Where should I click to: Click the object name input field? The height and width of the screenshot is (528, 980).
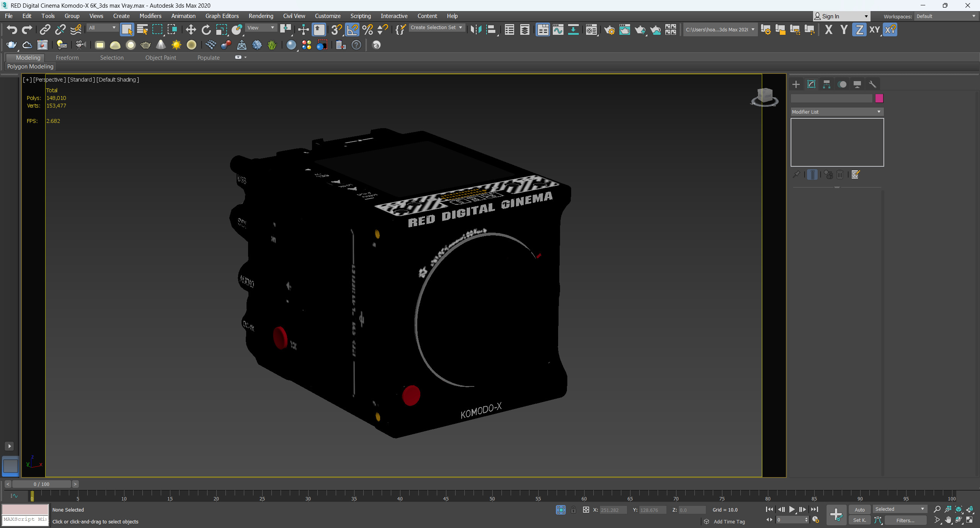click(x=831, y=98)
